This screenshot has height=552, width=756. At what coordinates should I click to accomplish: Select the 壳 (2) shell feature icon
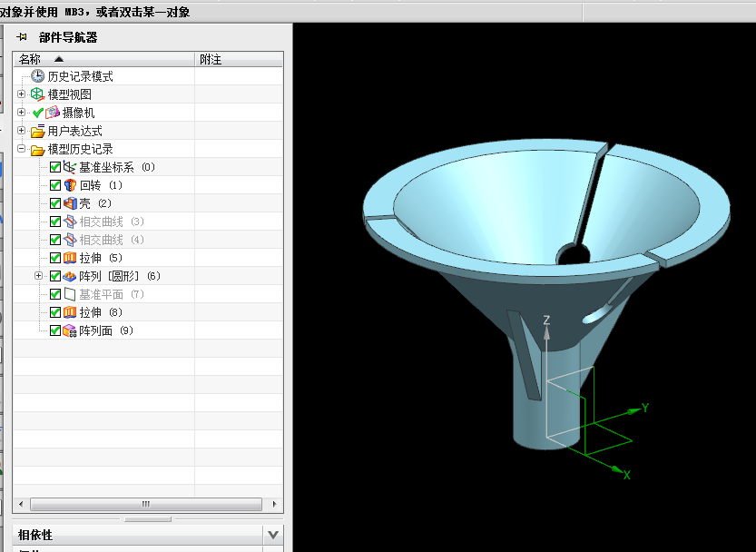(70, 203)
